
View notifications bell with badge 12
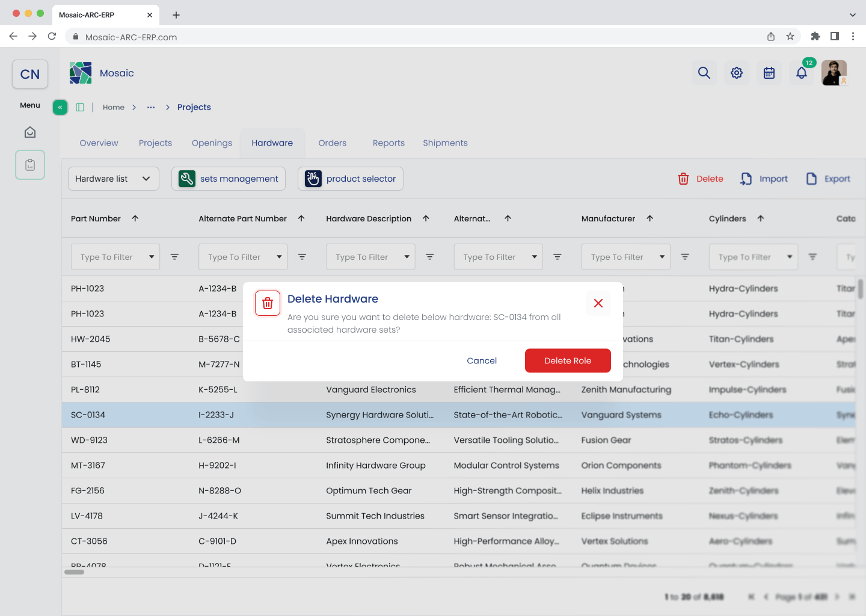click(802, 73)
